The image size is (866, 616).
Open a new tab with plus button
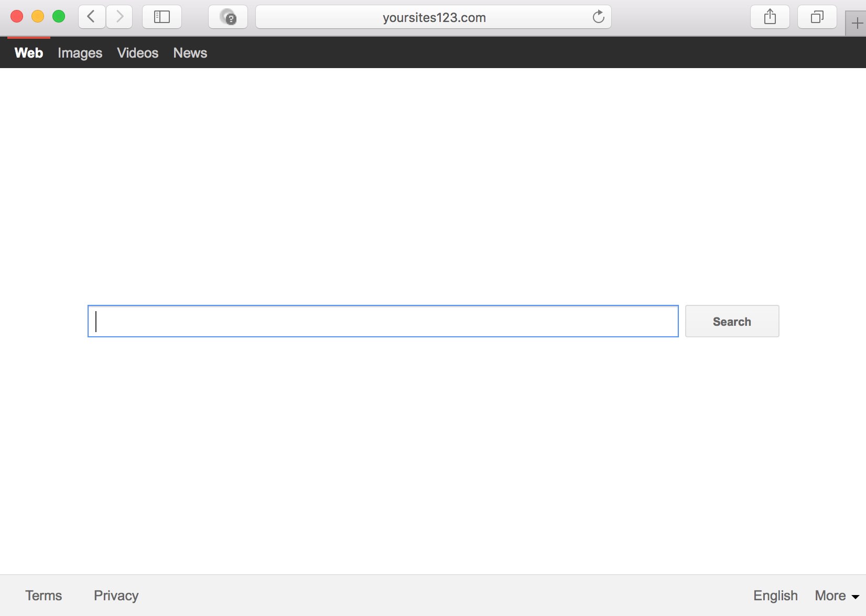[x=857, y=24]
